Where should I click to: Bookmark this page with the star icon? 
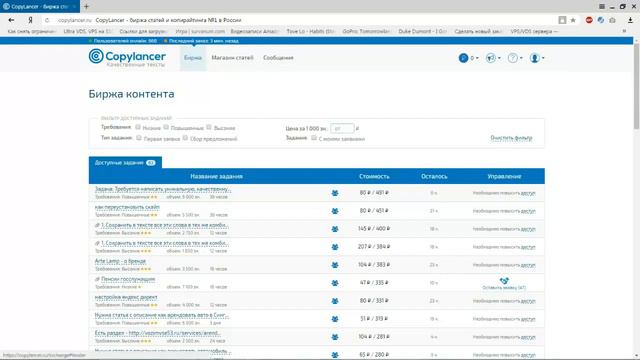(573, 20)
